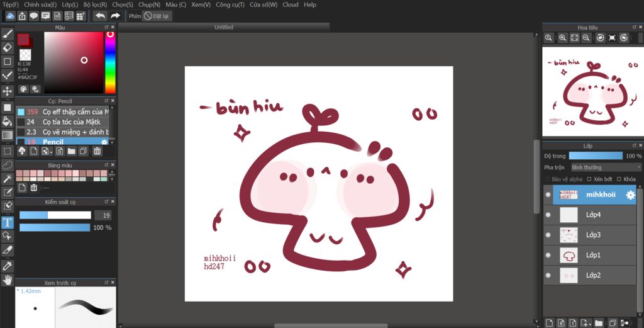Open add-layer dropdown at layer panel bottom
Image resolution: width=644 pixels, height=328 pixels.
586,323
